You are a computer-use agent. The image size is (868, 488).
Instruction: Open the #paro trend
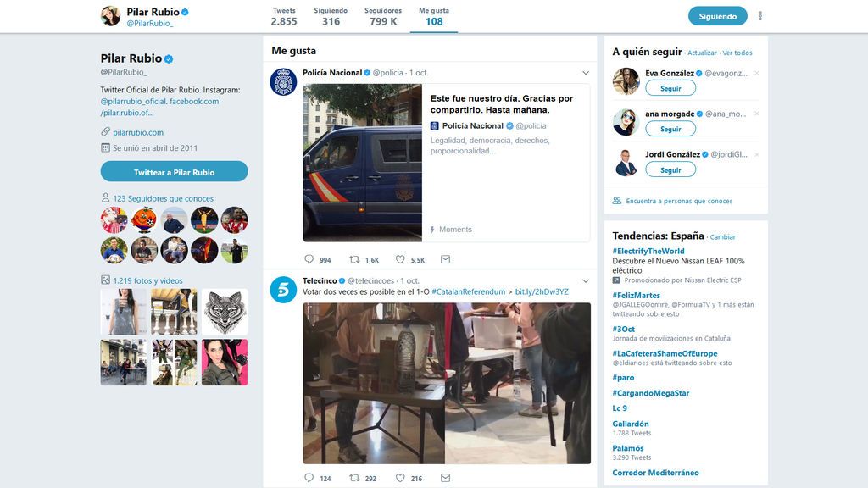tap(623, 377)
